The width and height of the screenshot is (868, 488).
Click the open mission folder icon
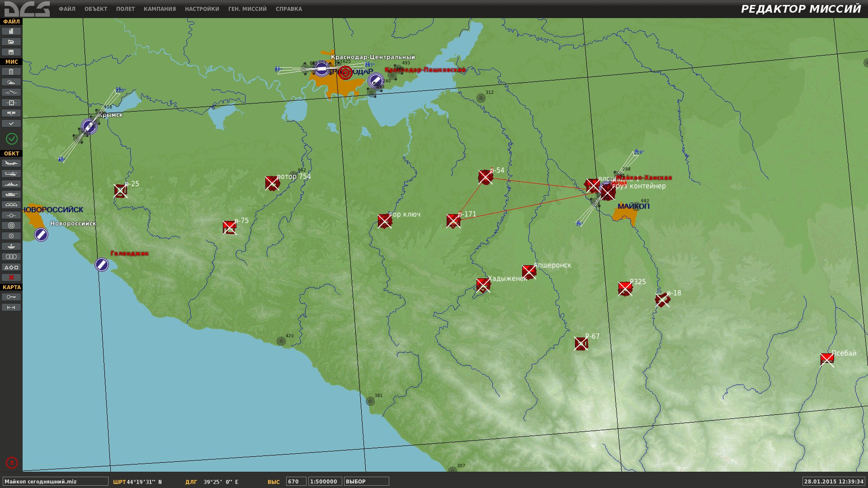click(x=11, y=42)
